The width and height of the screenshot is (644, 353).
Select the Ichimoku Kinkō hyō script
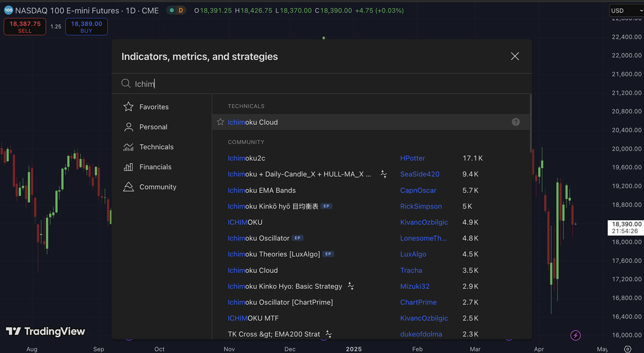[x=273, y=206]
